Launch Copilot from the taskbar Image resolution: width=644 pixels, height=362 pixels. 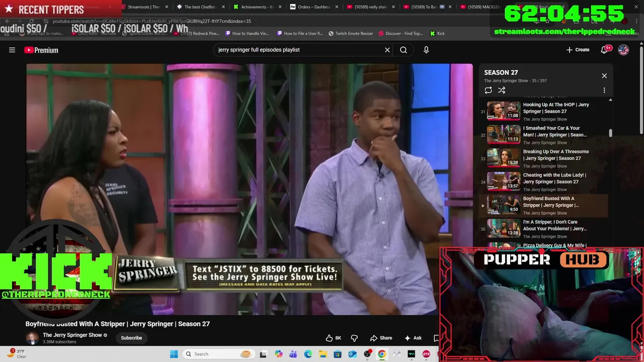[279, 354]
